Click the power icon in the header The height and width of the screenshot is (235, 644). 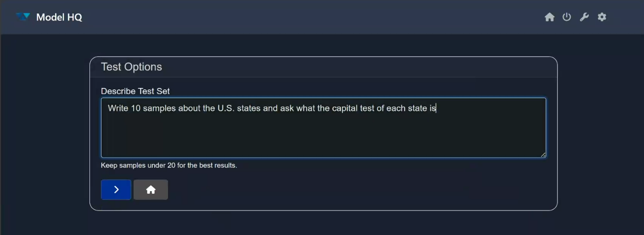pos(567,17)
